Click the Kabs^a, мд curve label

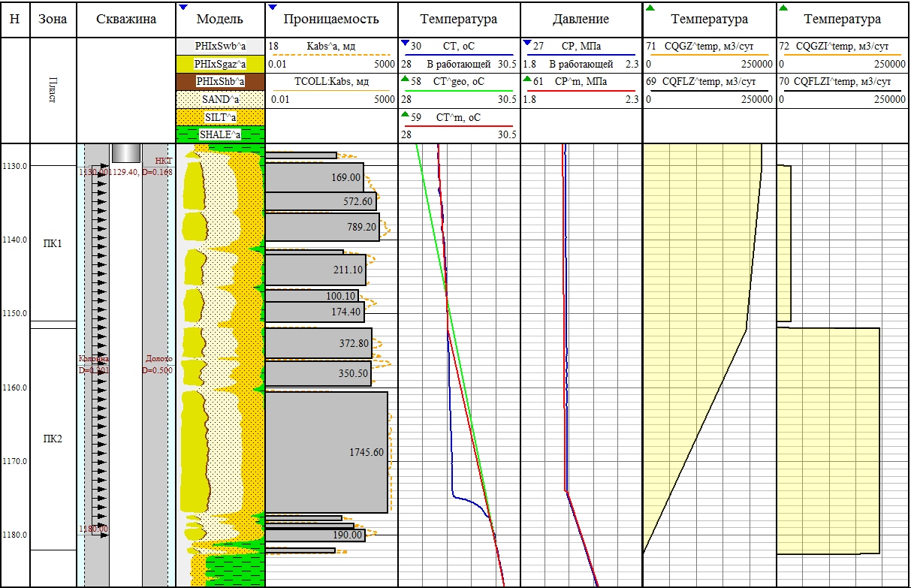(330, 47)
